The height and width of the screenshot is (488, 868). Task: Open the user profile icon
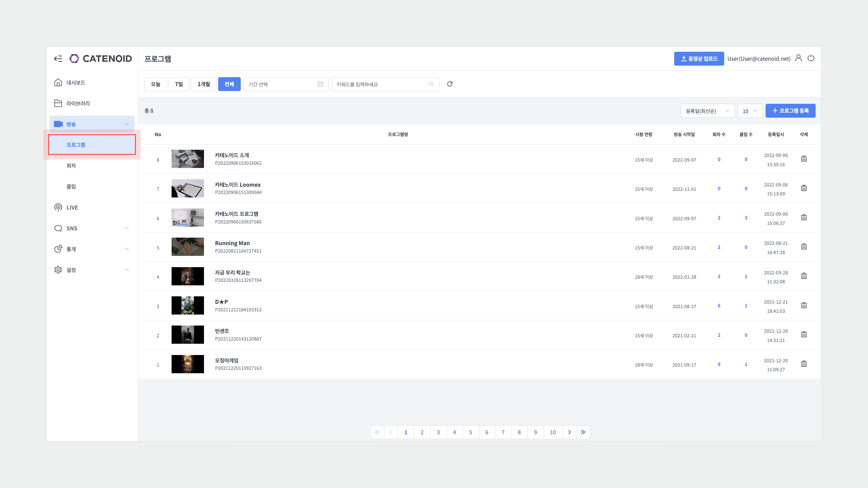798,58
